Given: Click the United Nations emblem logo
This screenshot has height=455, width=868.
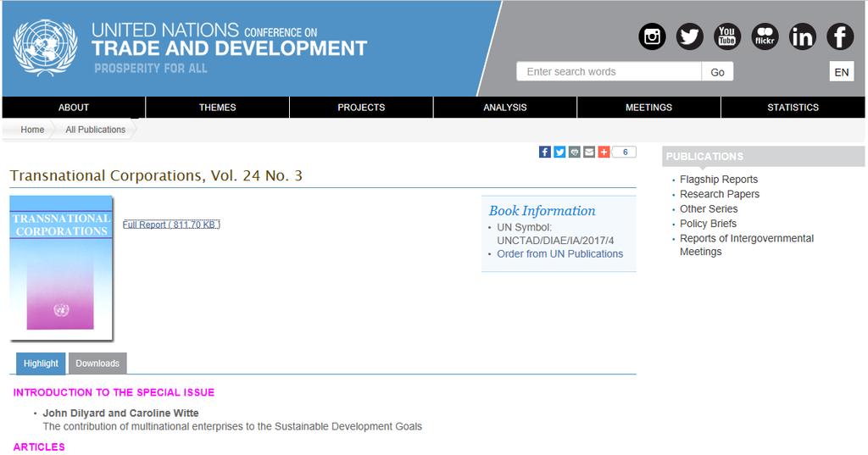Looking at the screenshot, I should pyautogui.click(x=46, y=47).
